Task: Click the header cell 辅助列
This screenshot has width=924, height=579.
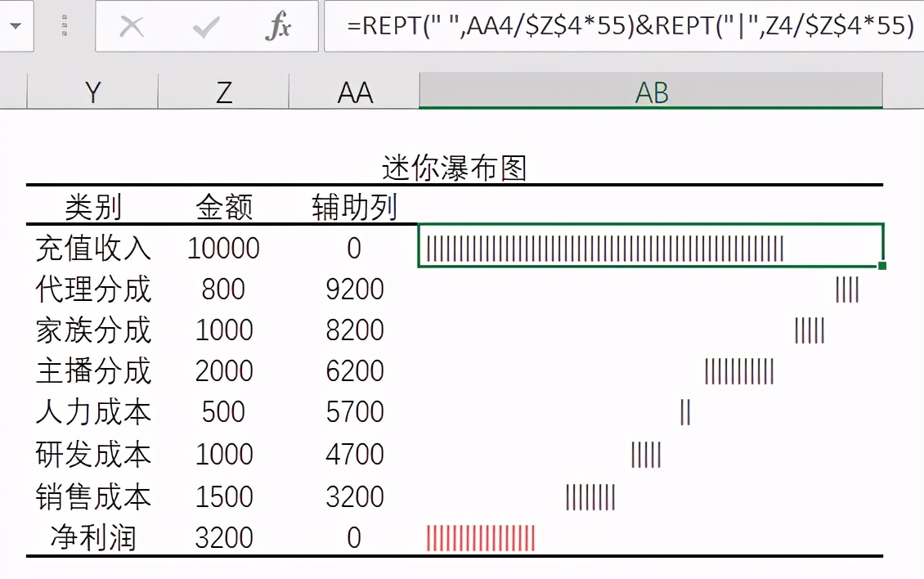Action: (355, 207)
